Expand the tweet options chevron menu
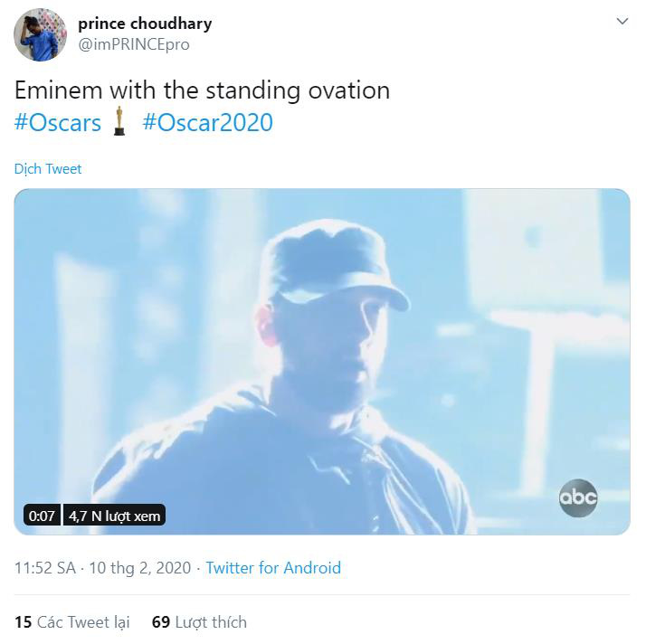The height and width of the screenshot is (644, 646). (x=622, y=21)
